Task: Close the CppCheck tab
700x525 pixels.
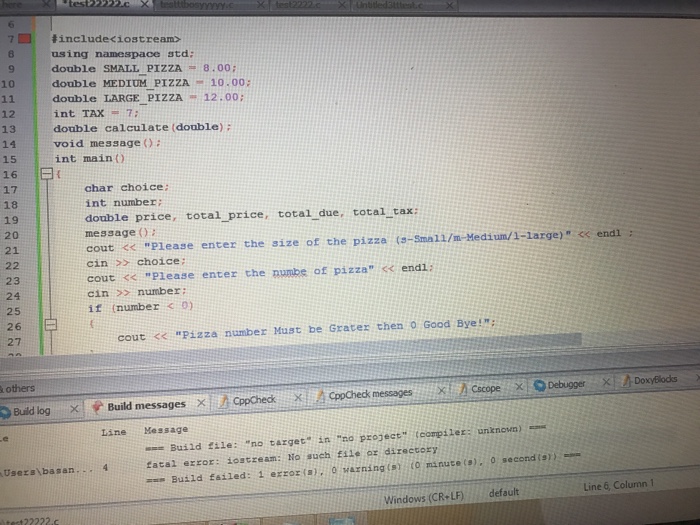Action: [298, 397]
